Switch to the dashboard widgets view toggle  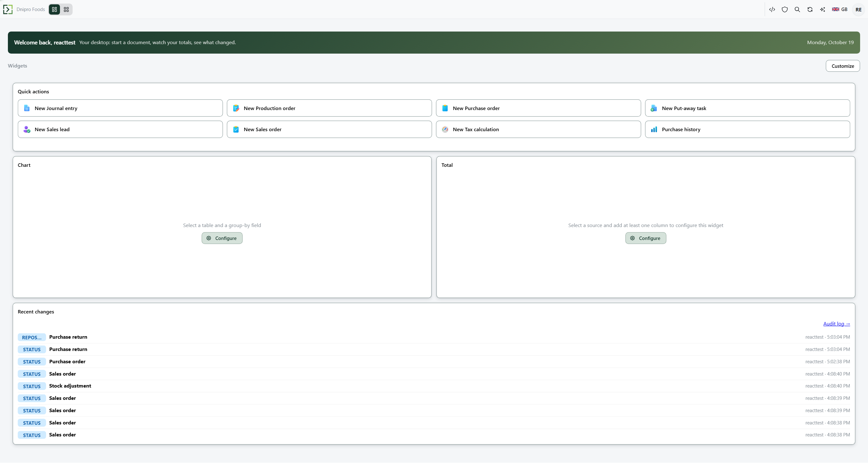tap(54, 9)
